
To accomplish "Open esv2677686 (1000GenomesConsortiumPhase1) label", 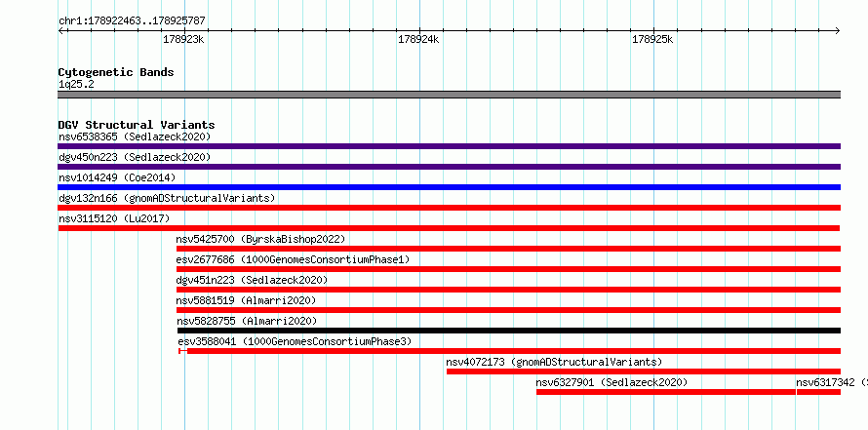I will coord(293,259).
